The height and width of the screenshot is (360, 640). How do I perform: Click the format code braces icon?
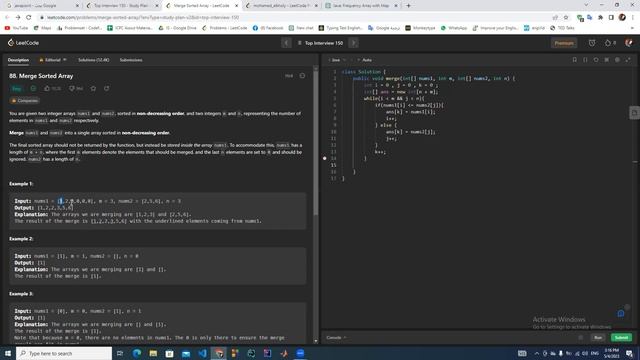click(585, 60)
